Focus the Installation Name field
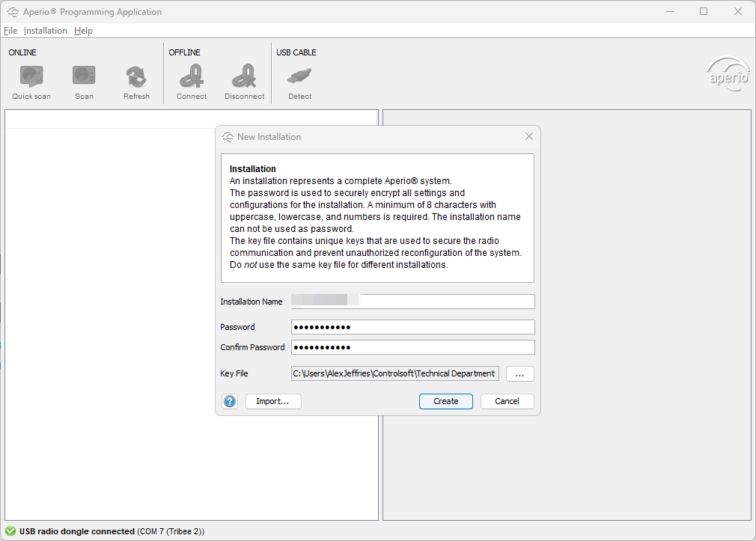This screenshot has width=756, height=541. [412, 302]
